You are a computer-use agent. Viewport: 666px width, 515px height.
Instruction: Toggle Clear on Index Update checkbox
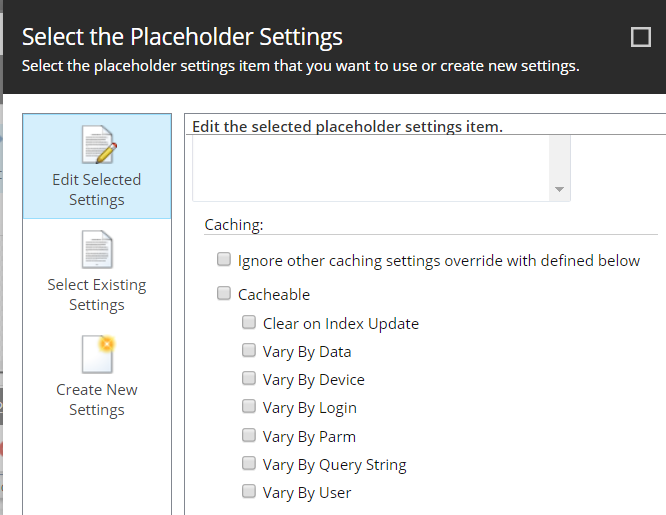click(x=249, y=322)
